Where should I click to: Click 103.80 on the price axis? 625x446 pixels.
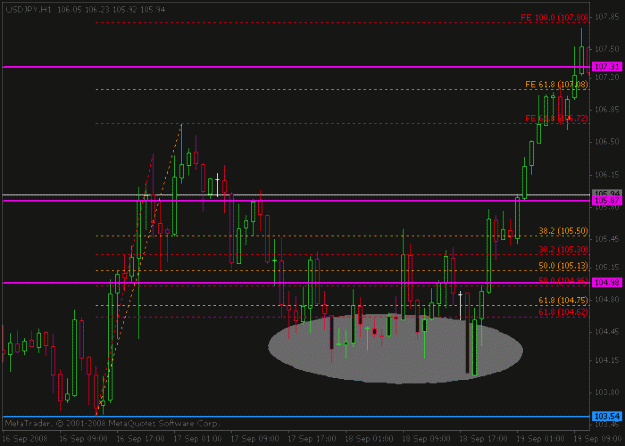coord(607,392)
